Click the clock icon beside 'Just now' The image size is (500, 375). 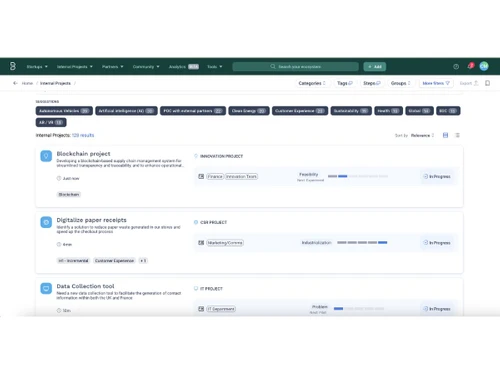coord(59,178)
